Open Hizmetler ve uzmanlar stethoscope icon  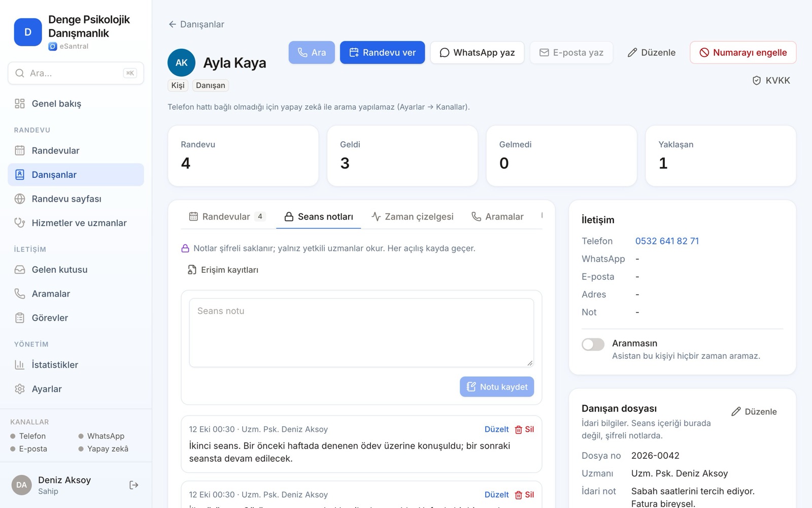click(20, 223)
